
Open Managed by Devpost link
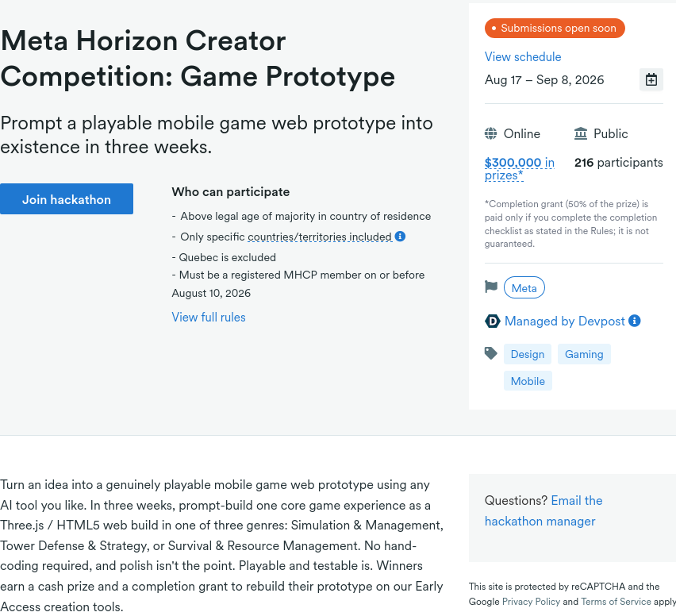pyautogui.click(x=564, y=321)
